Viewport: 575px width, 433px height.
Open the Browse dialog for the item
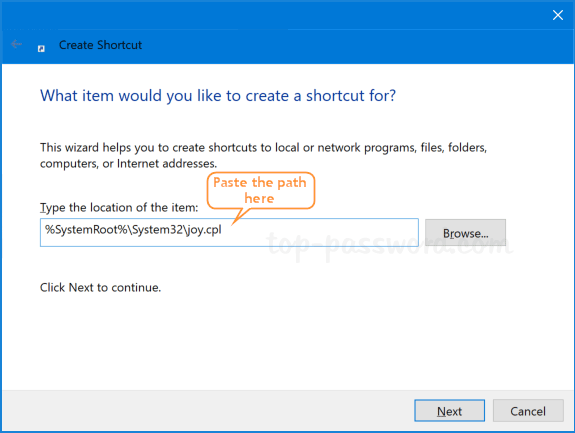(x=465, y=233)
